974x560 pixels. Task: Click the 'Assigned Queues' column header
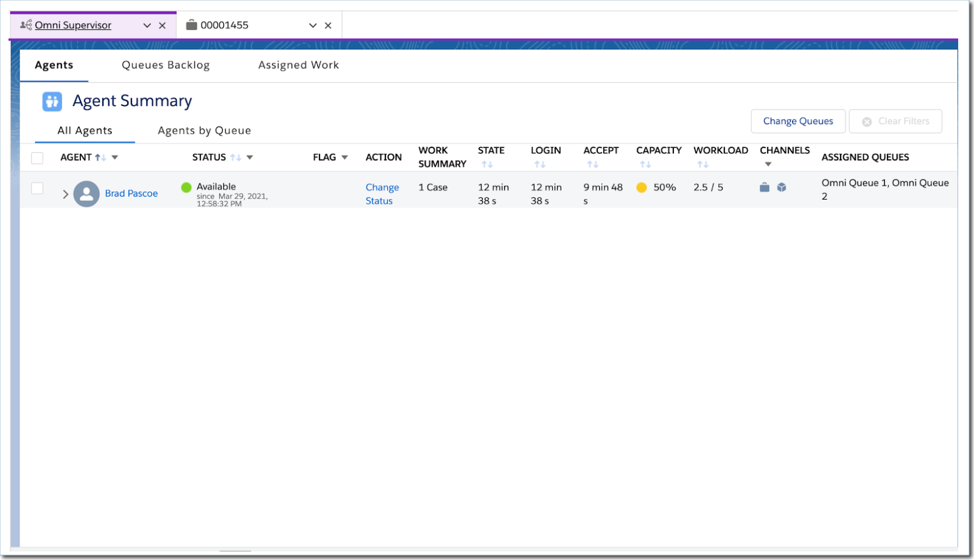865,158
